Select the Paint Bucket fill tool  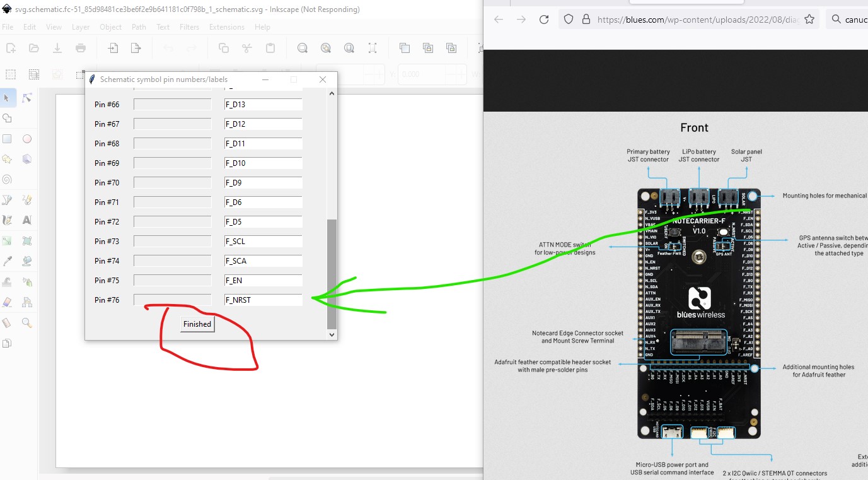pyautogui.click(x=26, y=261)
